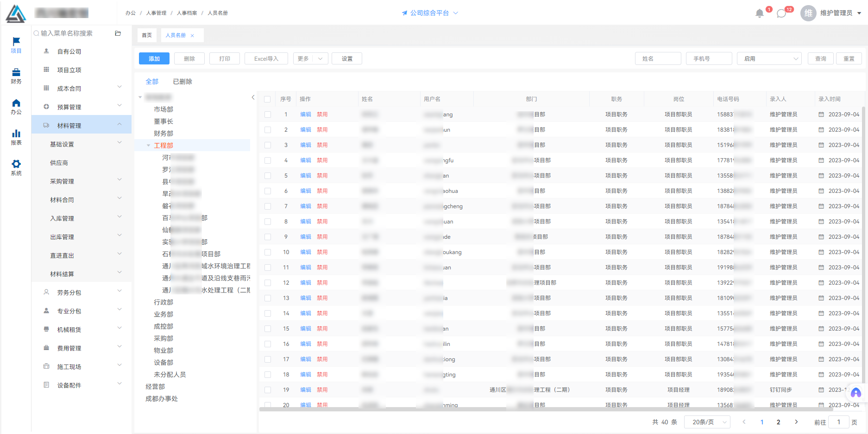Select 市场部 in the department tree

(x=164, y=109)
